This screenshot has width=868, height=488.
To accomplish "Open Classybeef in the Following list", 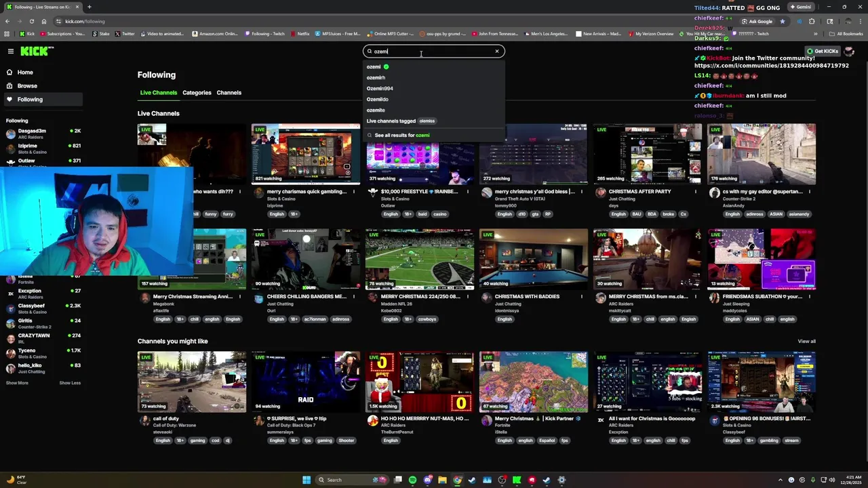I will [x=43, y=308].
